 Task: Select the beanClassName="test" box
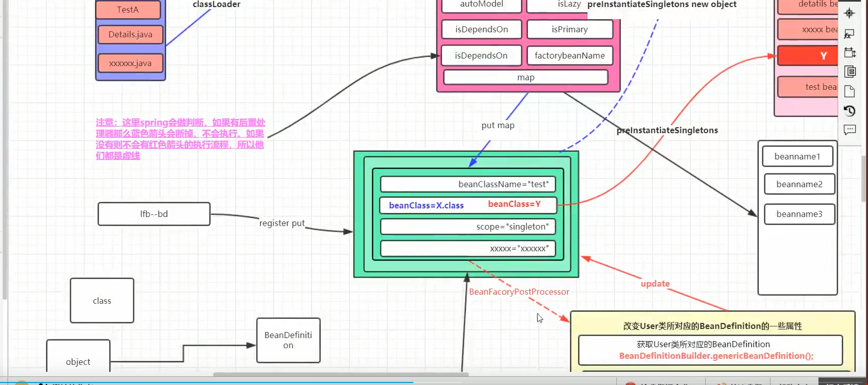[468, 184]
